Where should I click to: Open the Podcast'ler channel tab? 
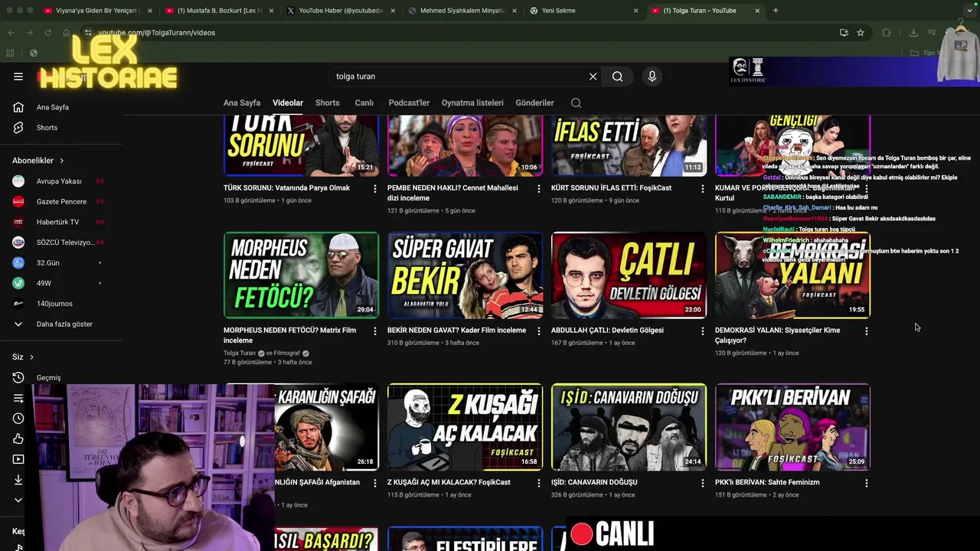point(409,103)
